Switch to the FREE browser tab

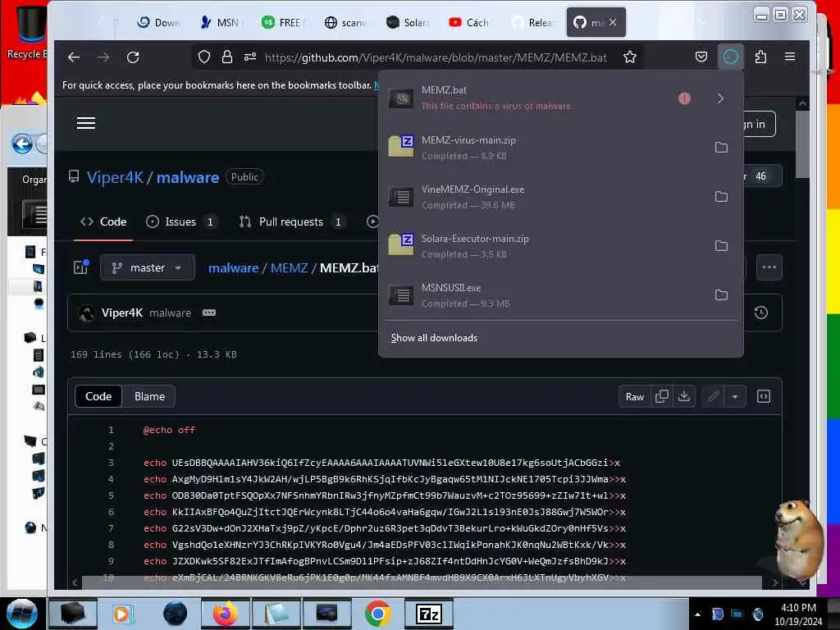(x=282, y=22)
